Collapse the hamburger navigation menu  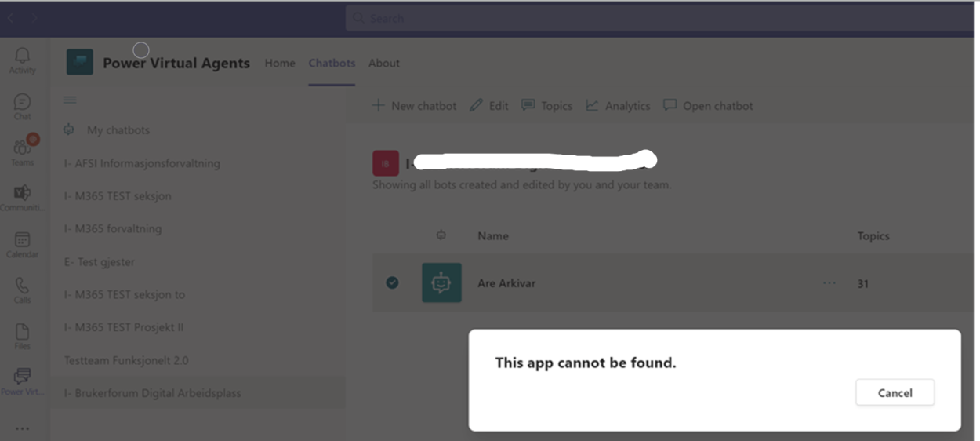pos(70,100)
